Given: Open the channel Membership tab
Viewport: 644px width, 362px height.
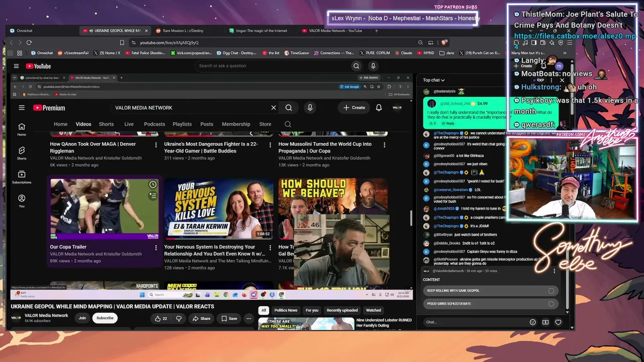Looking at the screenshot, I should [x=236, y=124].
